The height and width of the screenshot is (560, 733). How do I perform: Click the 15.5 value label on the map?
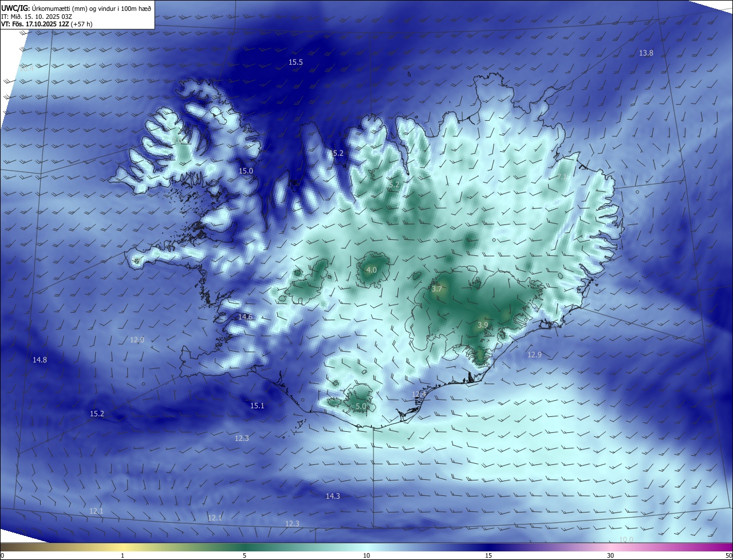[295, 62]
